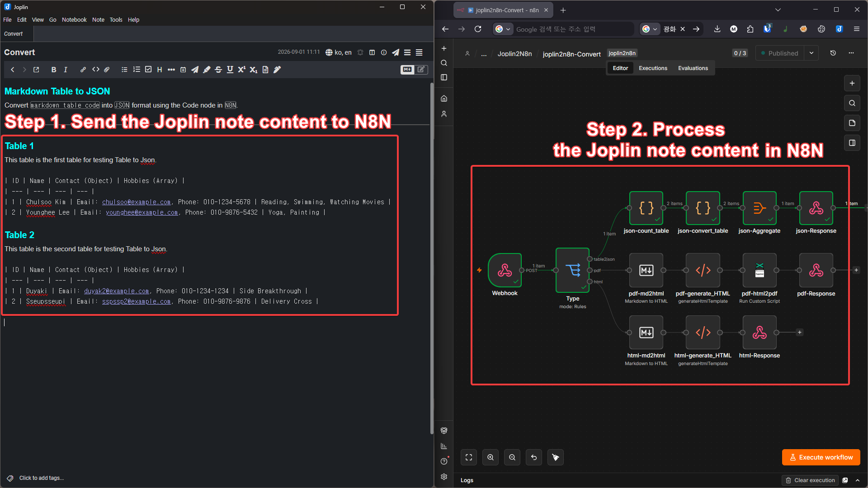Reset zoom on n8n canvas
The height and width of the screenshot is (488, 868).
pyautogui.click(x=534, y=457)
